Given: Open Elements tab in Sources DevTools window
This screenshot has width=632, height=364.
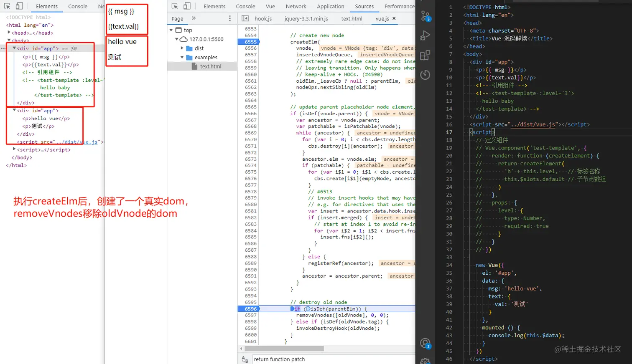Looking at the screenshot, I should (214, 6).
